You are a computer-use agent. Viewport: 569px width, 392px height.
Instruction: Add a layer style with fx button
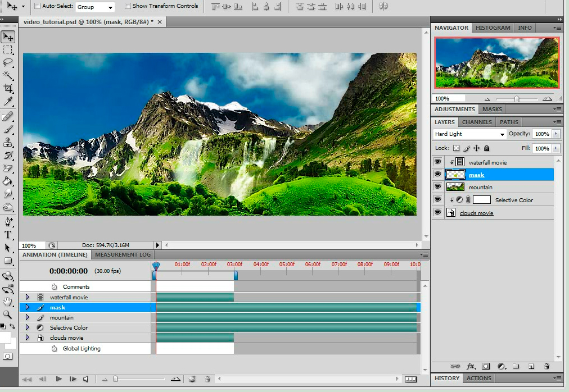(x=471, y=366)
